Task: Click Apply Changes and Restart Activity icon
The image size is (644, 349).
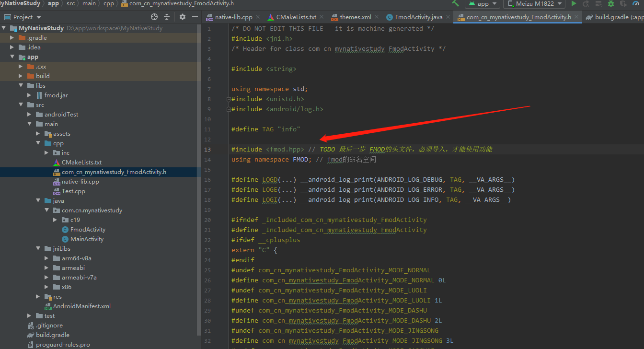Action: 586,3
